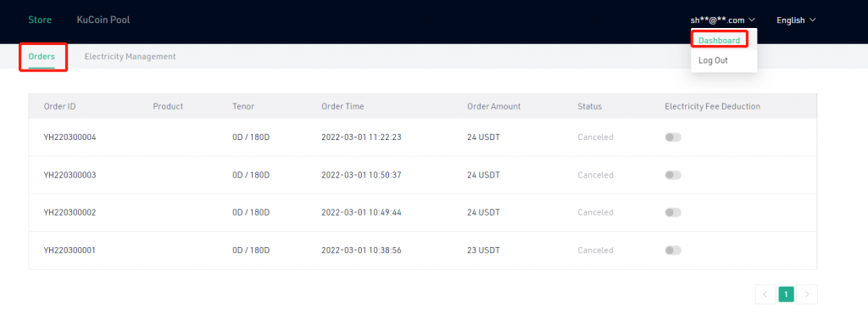Go to the previous page arrow

coord(765,294)
